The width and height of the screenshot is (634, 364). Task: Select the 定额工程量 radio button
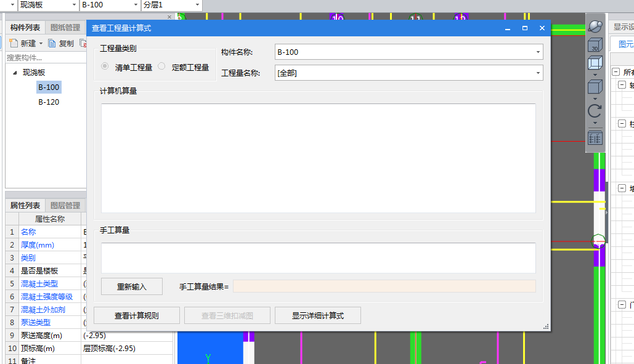point(161,67)
